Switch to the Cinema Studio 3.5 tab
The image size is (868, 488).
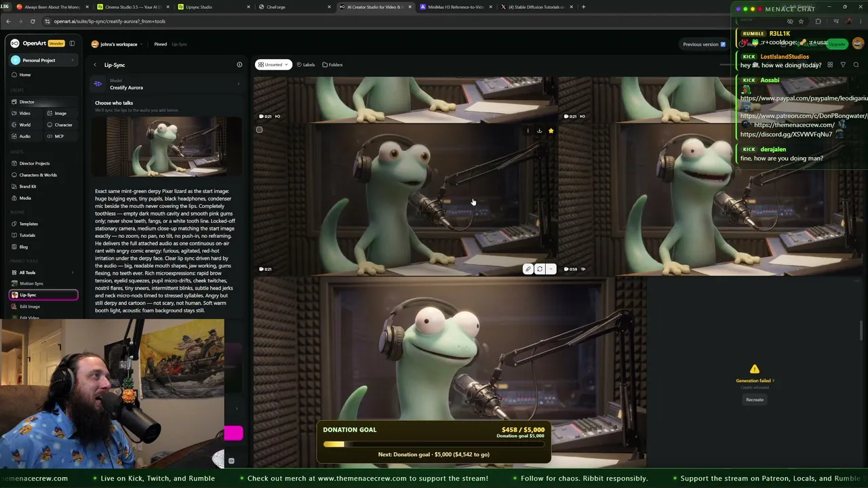point(133,7)
